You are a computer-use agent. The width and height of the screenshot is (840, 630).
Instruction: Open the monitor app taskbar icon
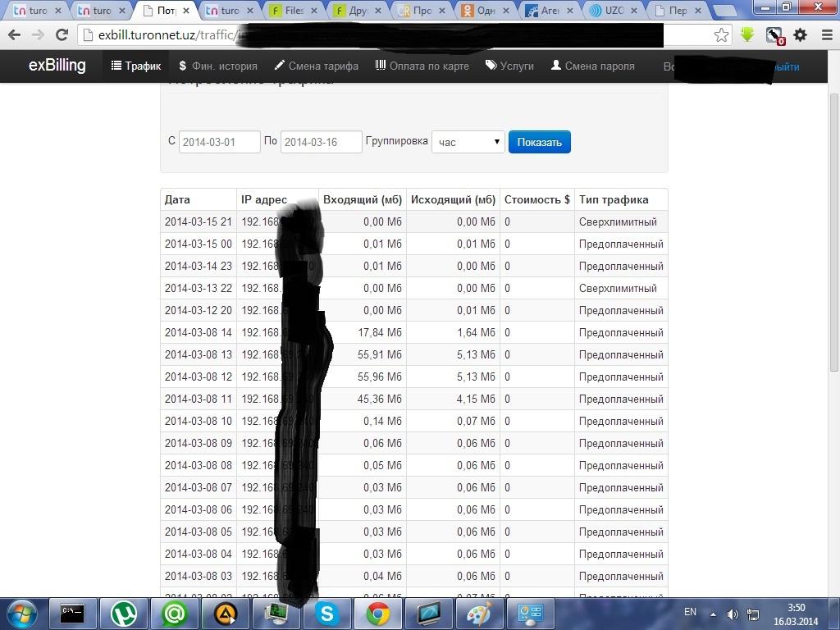point(428,614)
